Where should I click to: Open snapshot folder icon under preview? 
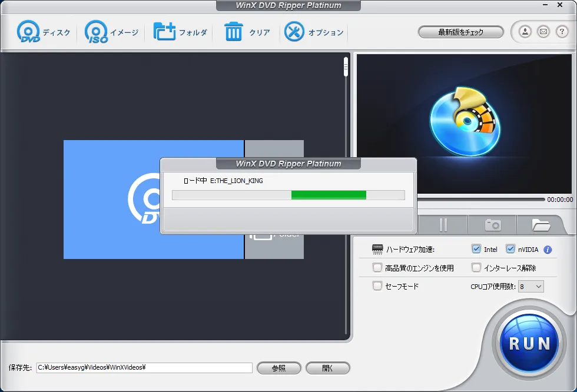540,225
